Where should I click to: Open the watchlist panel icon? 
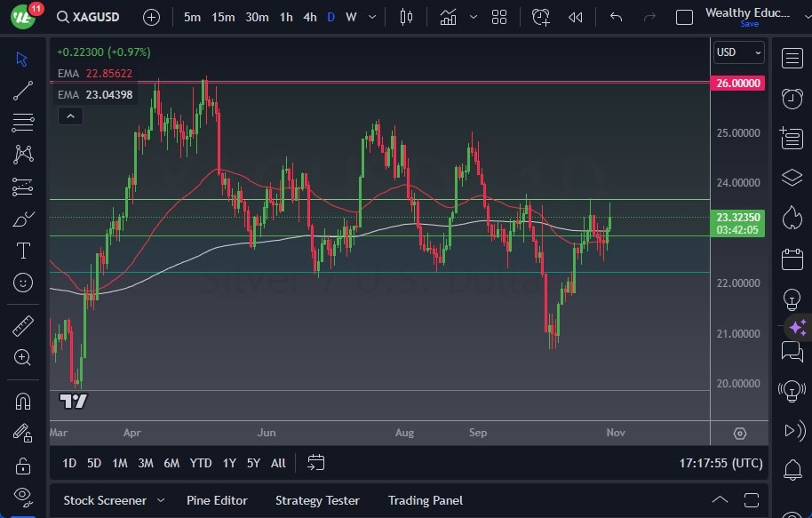(792, 59)
